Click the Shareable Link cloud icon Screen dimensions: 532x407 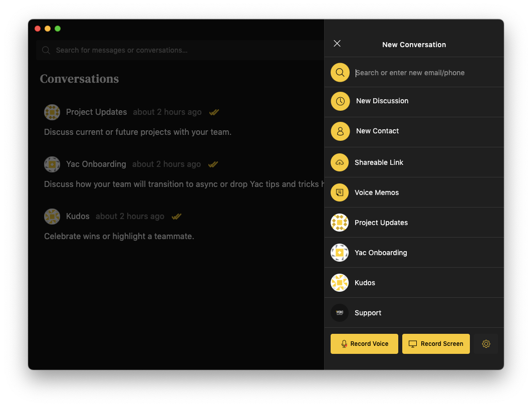coord(339,162)
